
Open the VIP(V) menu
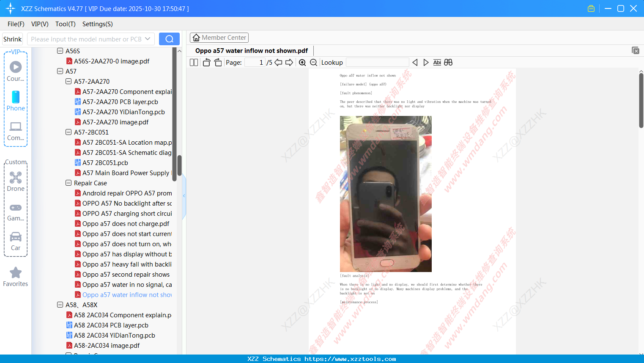coord(40,24)
